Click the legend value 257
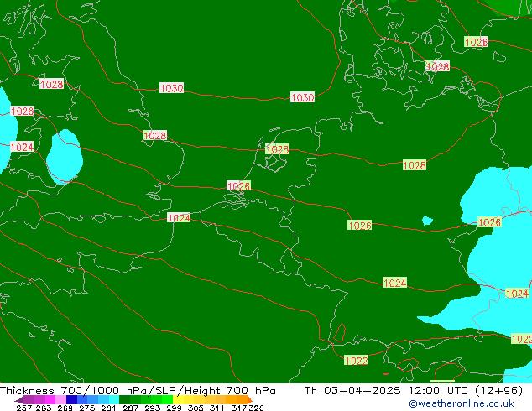 click(24, 408)
